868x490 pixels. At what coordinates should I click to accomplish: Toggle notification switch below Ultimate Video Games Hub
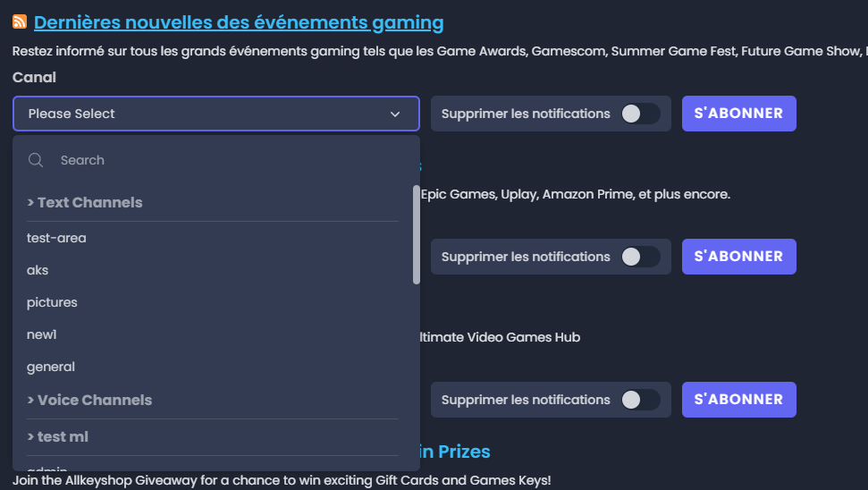pyautogui.click(x=640, y=400)
